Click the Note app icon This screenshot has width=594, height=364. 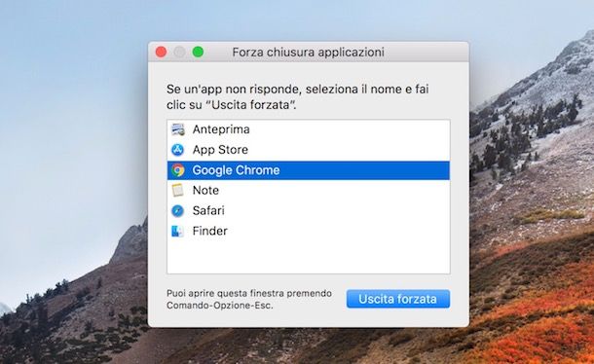[x=177, y=190]
